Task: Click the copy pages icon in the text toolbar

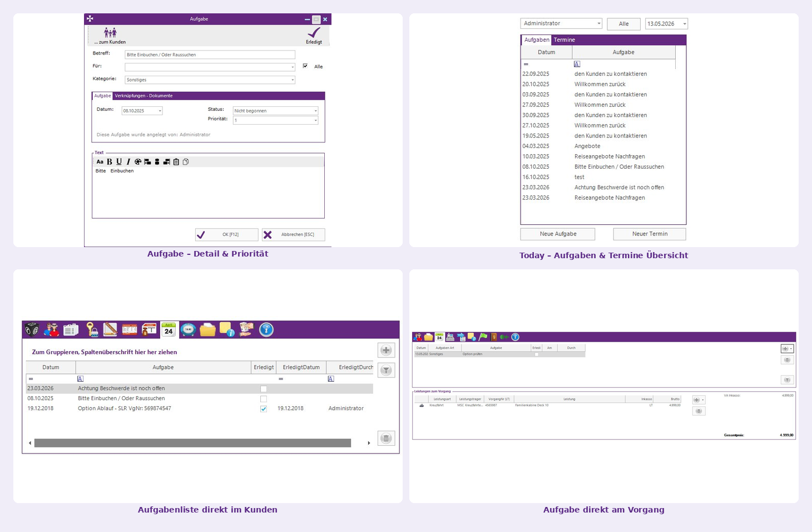Action: point(186,161)
